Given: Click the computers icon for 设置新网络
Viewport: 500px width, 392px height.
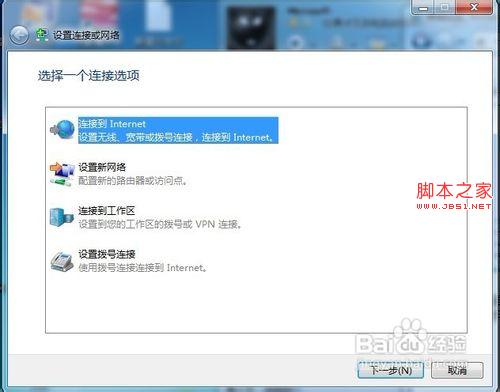Looking at the screenshot, I should click(62, 174).
